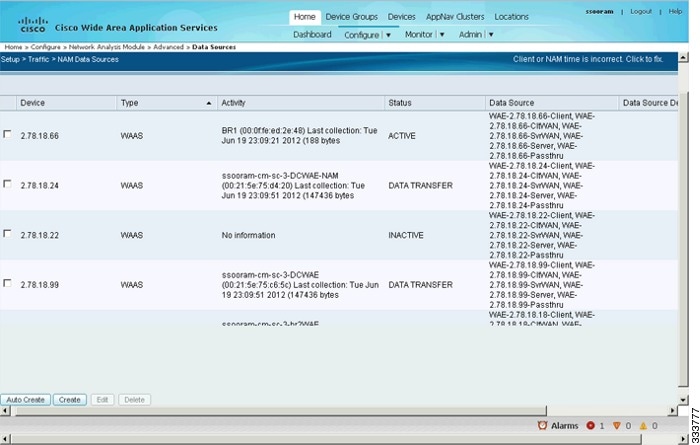Sort by the Device column header
Image resolution: width=700 pixels, height=445 pixels.
point(67,103)
